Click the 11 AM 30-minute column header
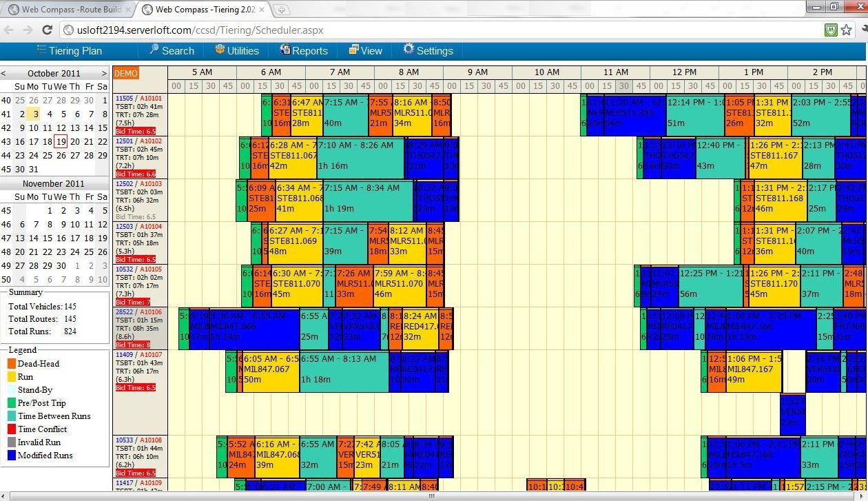 (x=623, y=86)
